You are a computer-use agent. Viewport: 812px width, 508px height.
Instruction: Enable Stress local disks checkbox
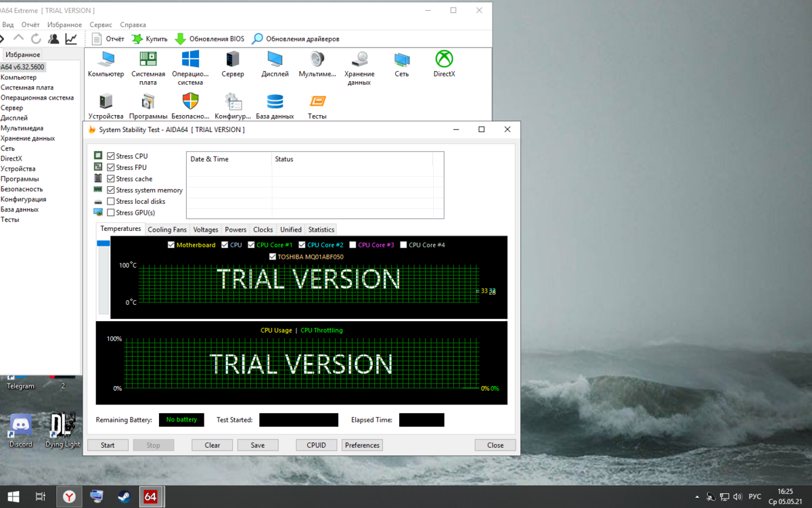[111, 201]
